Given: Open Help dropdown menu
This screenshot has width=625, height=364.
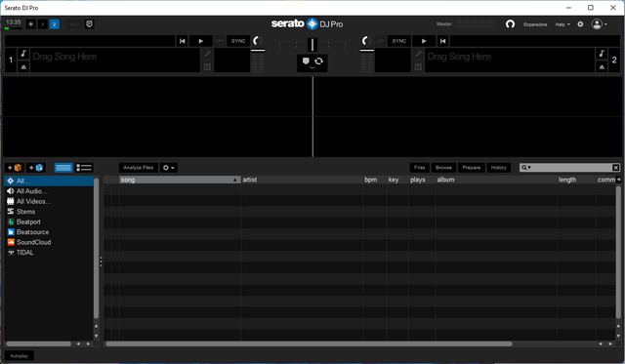Looking at the screenshot, I should [562, 24].
